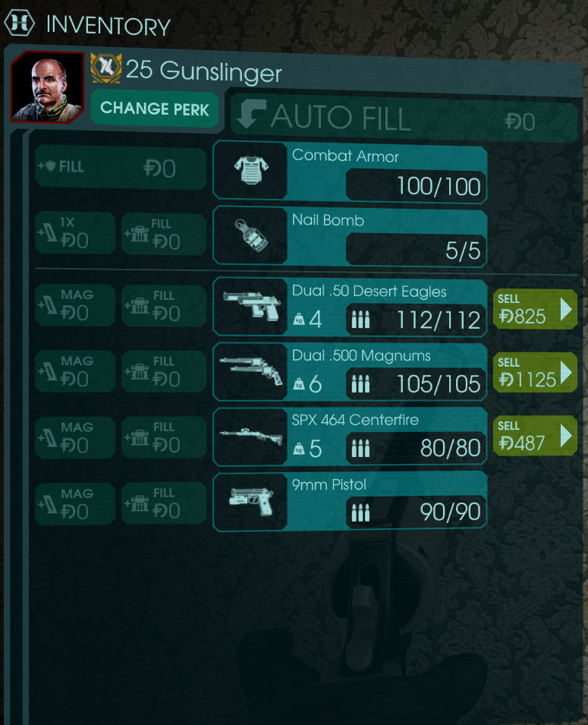The image size is (588, 725).
Task: Click the SPX 464 Centerfire rifle icon
Action: click(251, 436)
